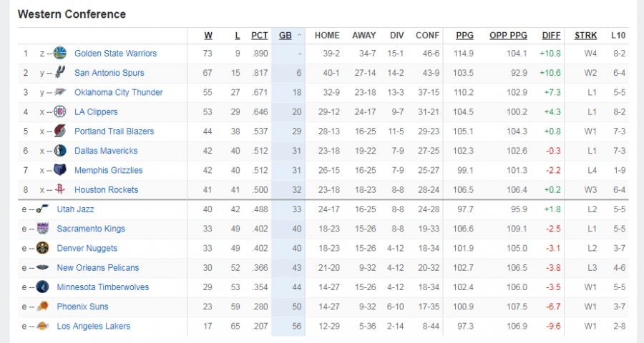Sort table by STRK streak header
644x343 pixels.
(585, 35)
